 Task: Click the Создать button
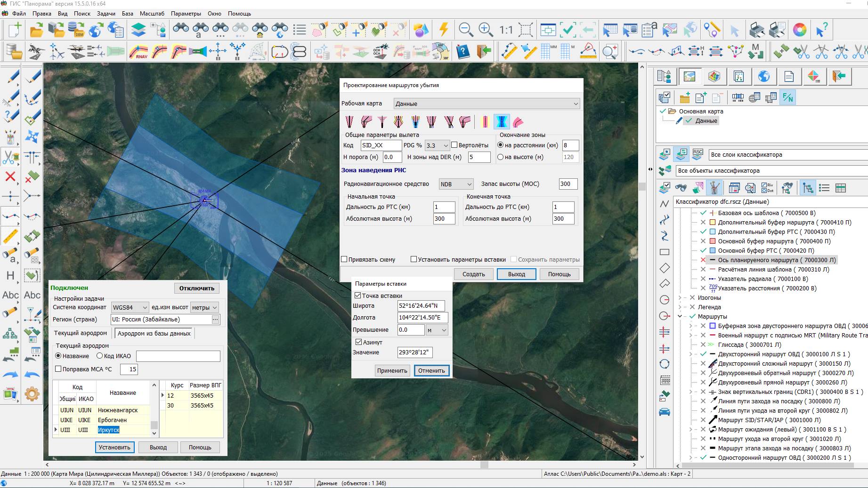pos(473,274)
